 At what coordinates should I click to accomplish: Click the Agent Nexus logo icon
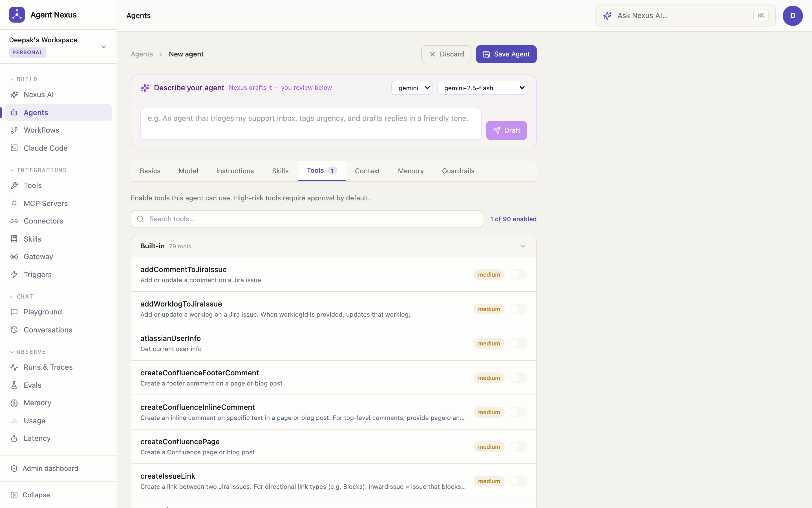pyautogui.click(x=17, y=15)
